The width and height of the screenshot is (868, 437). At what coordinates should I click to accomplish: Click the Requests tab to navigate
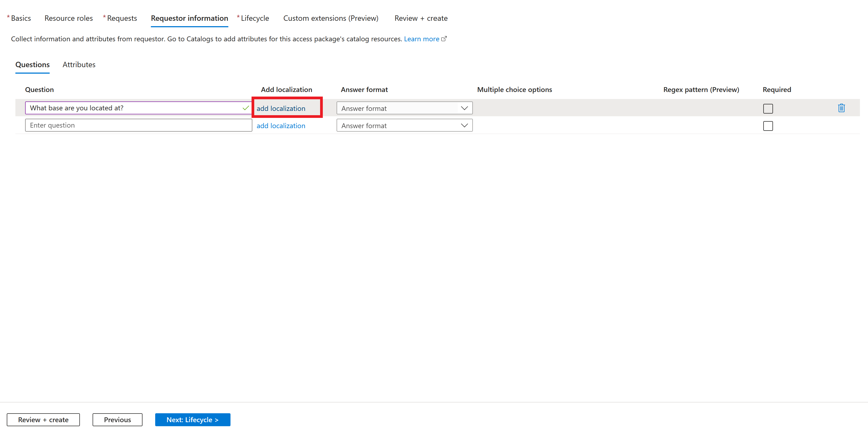[121, 18]
